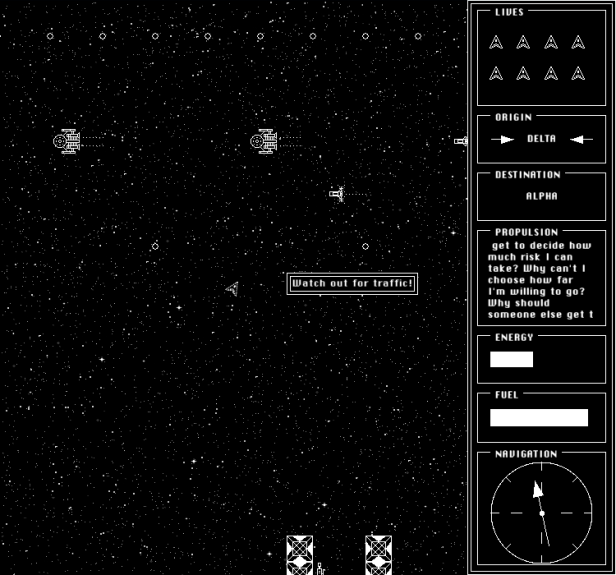Screen dimensions: 616x575
Task: Click the white ENERGY level bar
Action: (x=512, y=359)
